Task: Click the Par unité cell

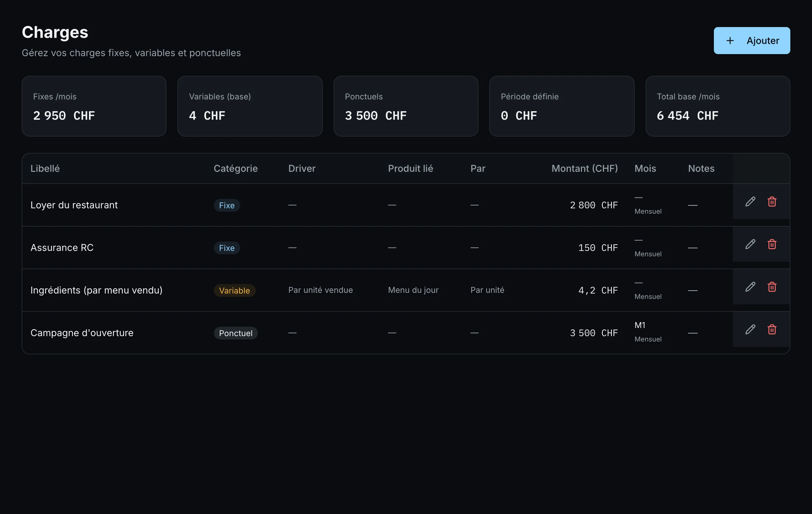Action: pyautogui.click(x=487, y=290)
